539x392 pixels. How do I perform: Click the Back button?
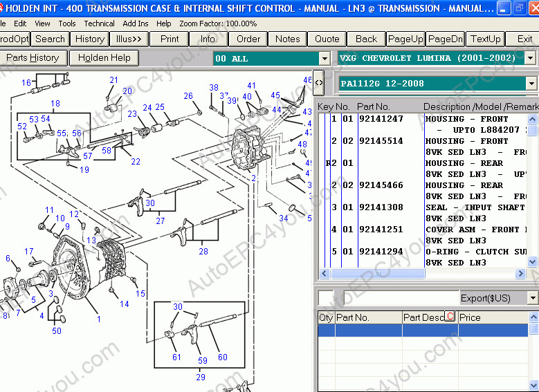367,39
